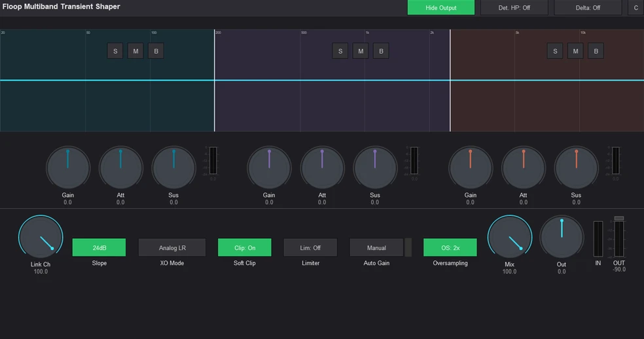Toggle the Det. HP: Off button

(514, 7)
